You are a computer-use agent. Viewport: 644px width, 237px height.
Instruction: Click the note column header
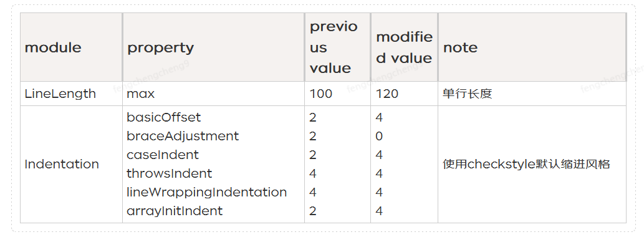pyautogui.click(x=532, y=47)
